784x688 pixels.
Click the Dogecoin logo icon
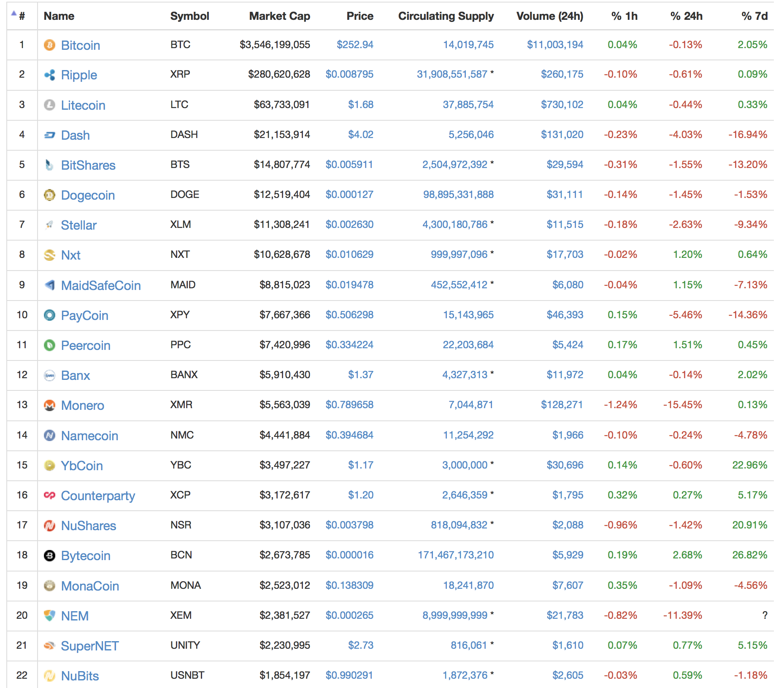pyautogui.click(x=49, y=195)
